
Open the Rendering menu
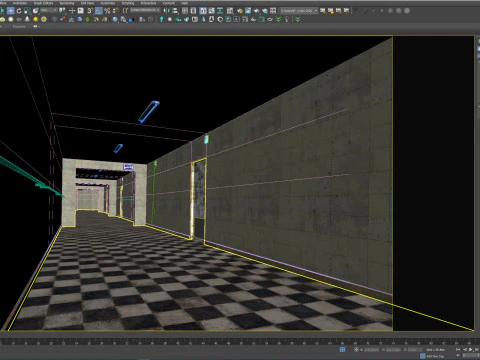[67, 3]
